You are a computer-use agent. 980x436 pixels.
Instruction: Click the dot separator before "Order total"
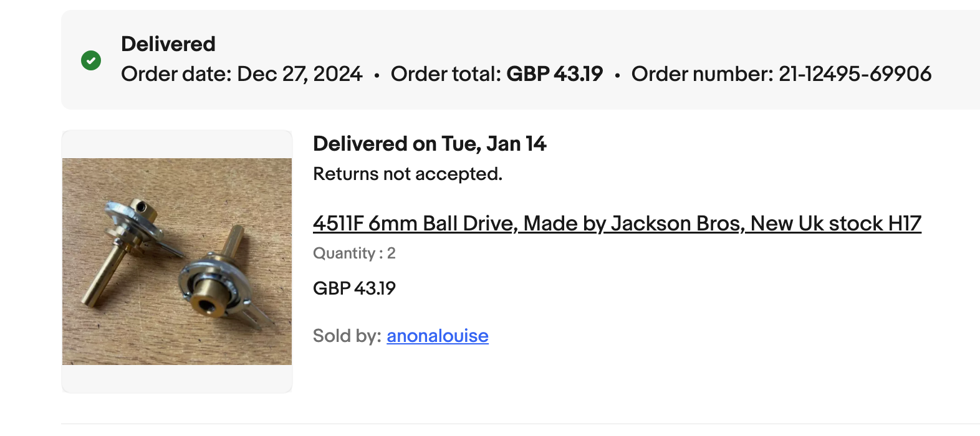pyautogui.click(x=377, y=75)
